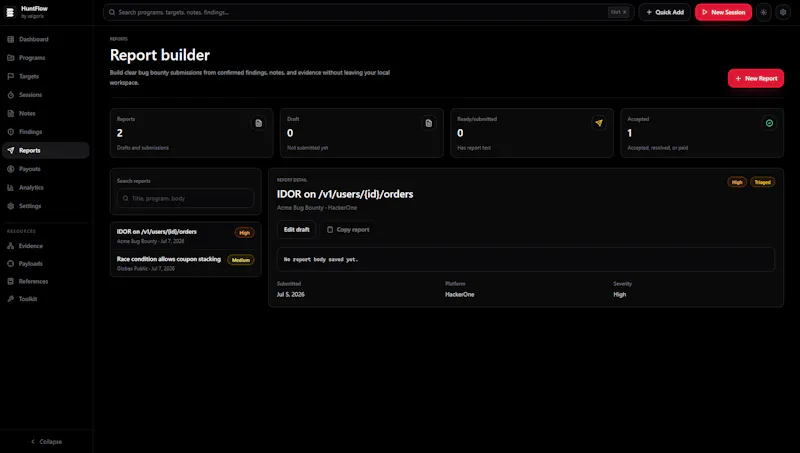Click the References book icon
The image size is (800, 453).
click(11, 281)
